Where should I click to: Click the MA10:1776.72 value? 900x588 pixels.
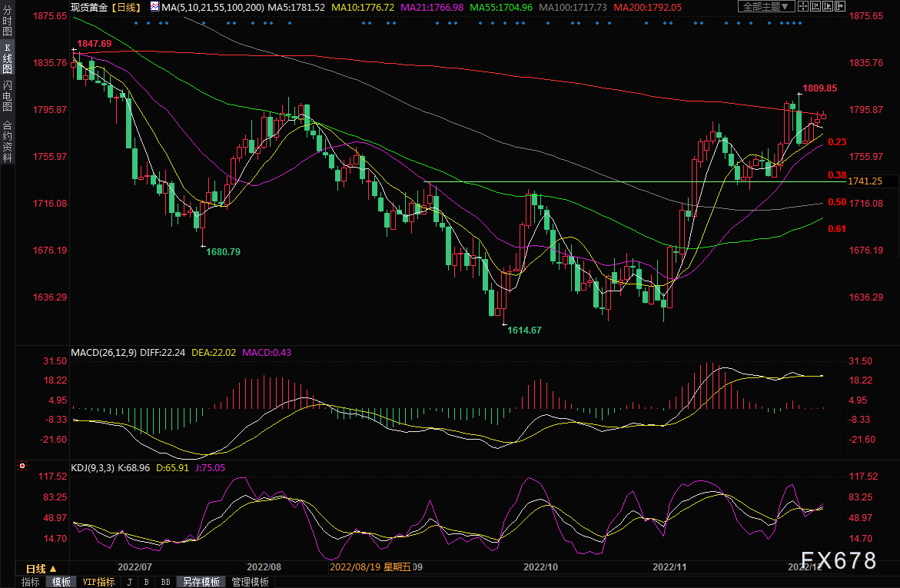363,8
